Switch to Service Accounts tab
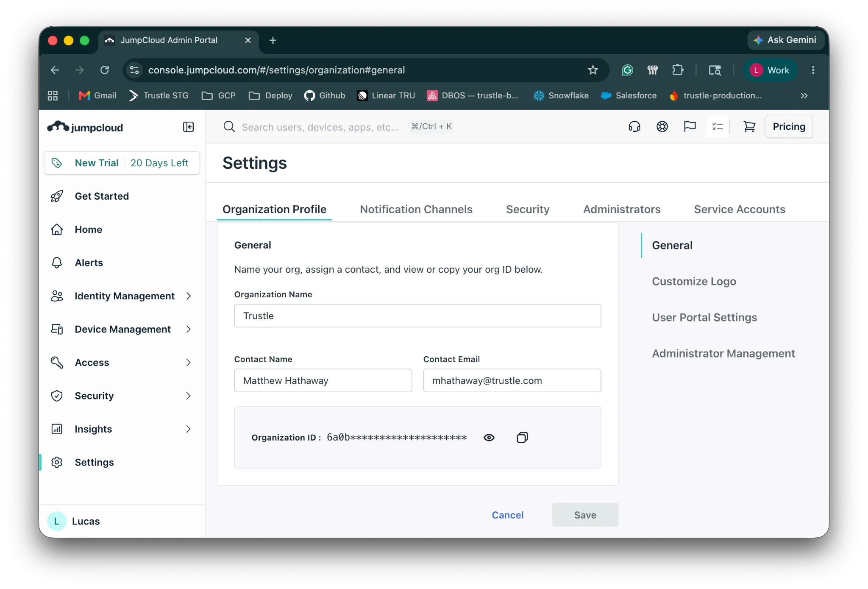This screenshot has height=589, width=868. (740, 209)
